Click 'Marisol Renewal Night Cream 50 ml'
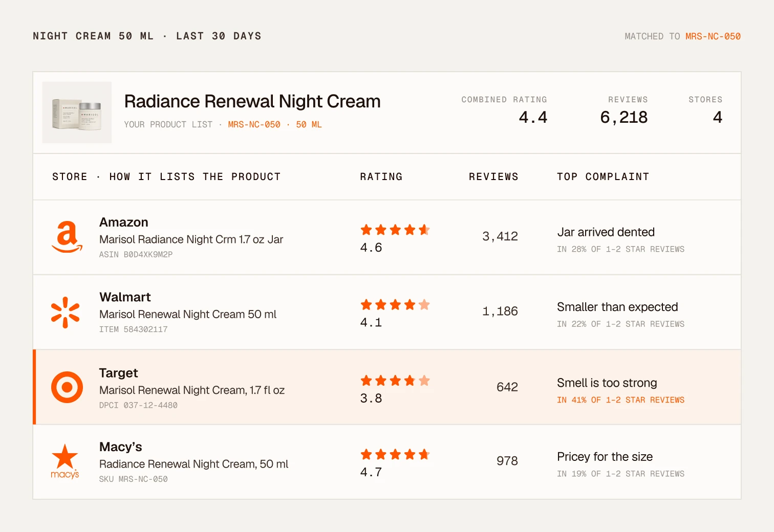 pos(188,314)
